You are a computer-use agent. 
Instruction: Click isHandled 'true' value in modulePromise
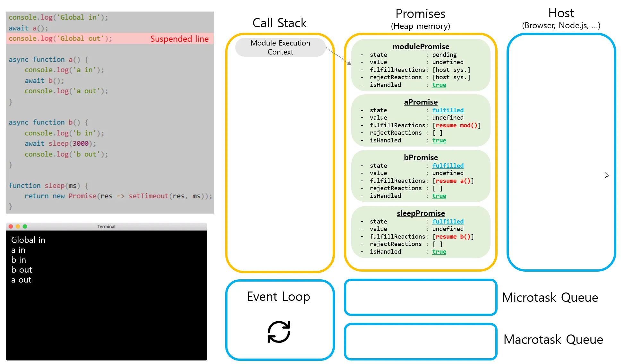tap(439, 85)
